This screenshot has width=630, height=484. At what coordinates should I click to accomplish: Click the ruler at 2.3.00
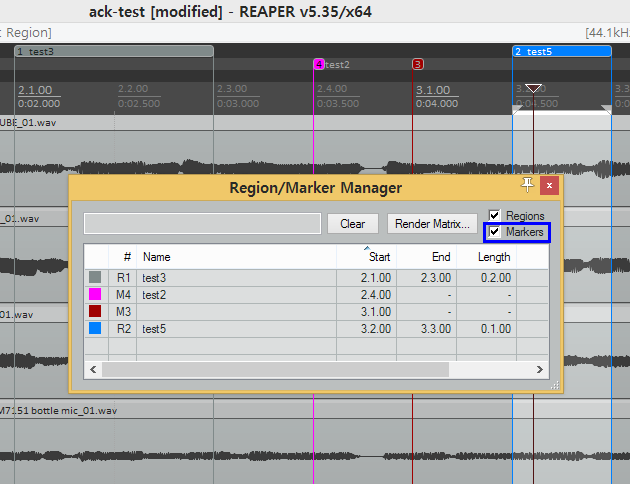[232, 89]
